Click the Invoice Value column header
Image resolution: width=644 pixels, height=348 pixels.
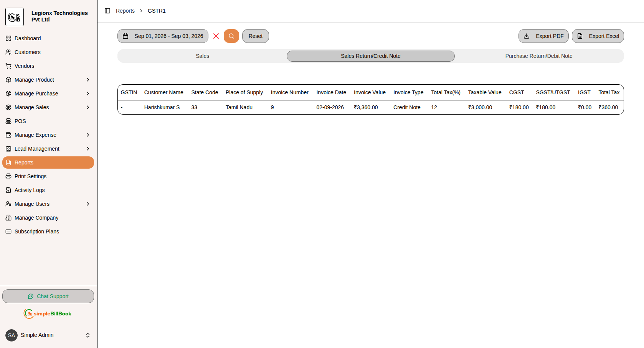[x=370, y=92]
